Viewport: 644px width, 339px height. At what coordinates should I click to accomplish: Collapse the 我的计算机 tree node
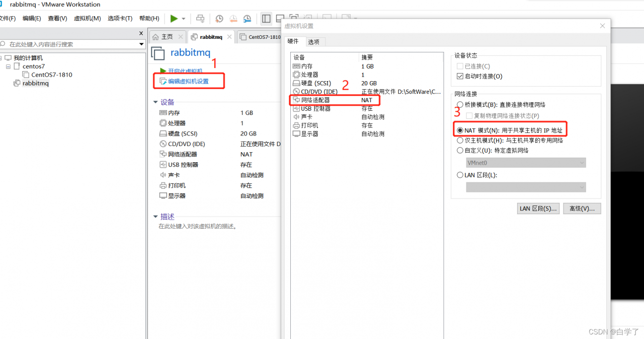tap(1, 58)
